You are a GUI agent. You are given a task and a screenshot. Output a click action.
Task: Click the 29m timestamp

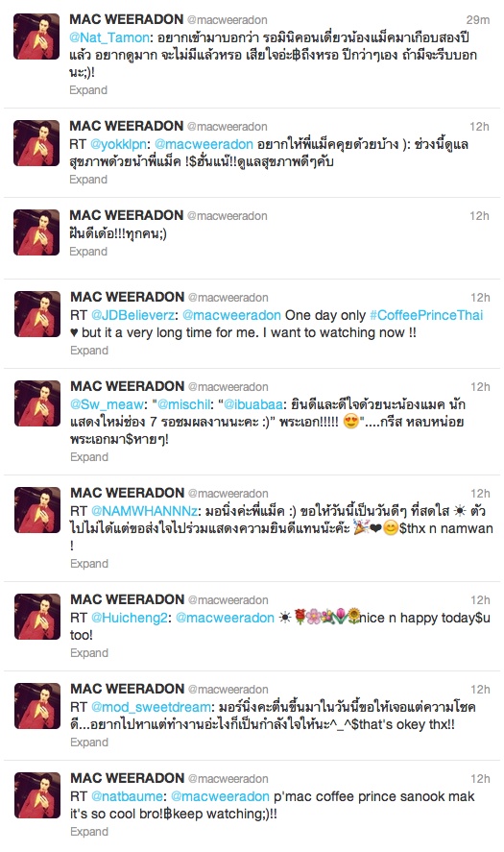478,20
